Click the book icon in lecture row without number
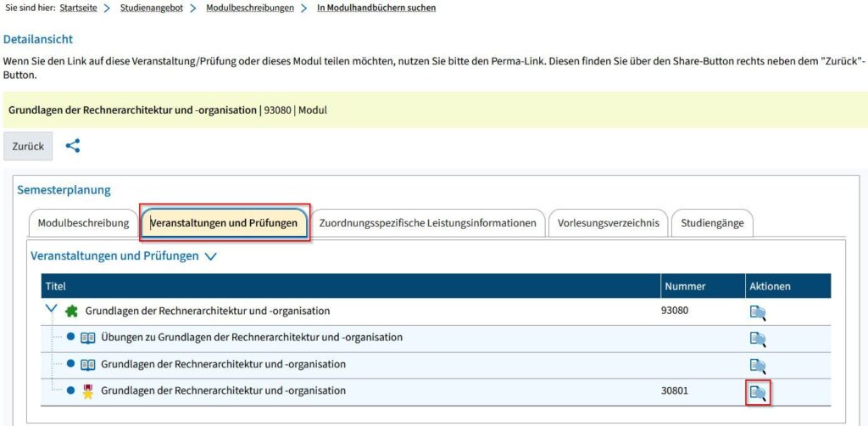This screenshot has width=868, height=426. [x=88, y=365]
